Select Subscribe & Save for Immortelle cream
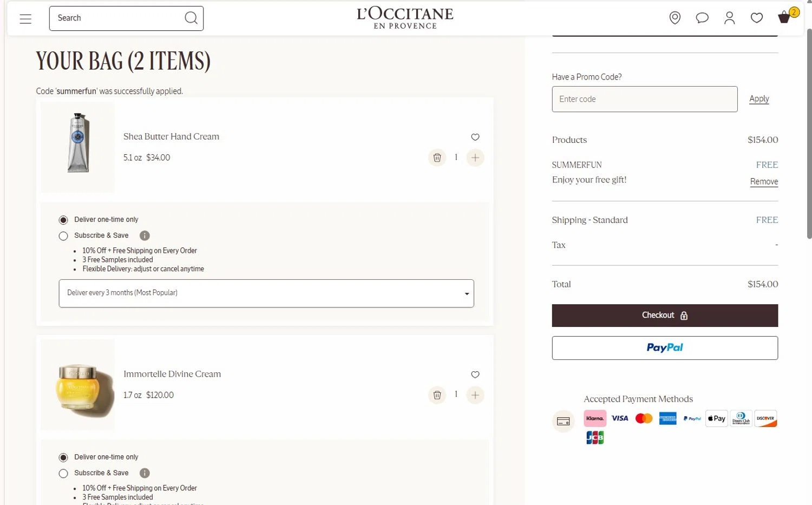812x505 pixels. point(63,474)
